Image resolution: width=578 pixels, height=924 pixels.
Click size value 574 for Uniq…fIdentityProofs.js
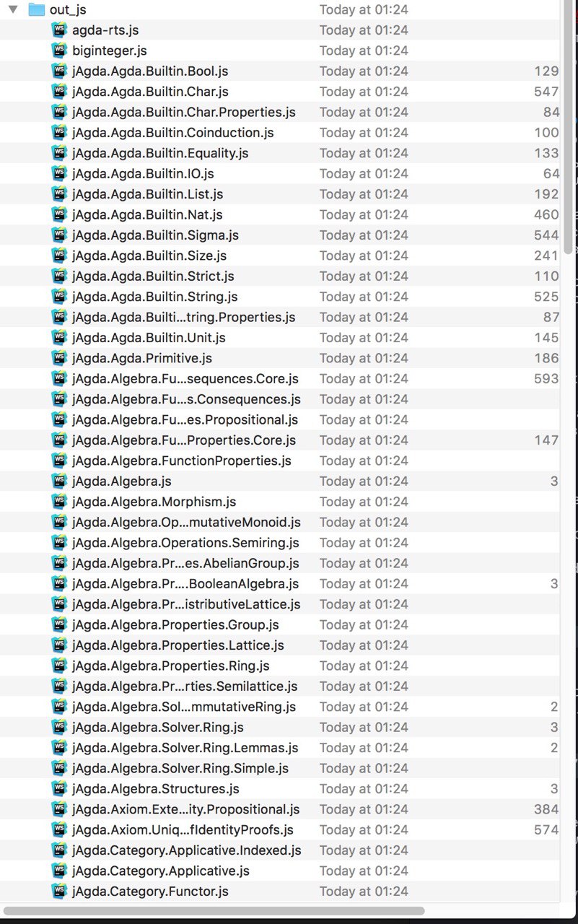[x=546, y=829]
